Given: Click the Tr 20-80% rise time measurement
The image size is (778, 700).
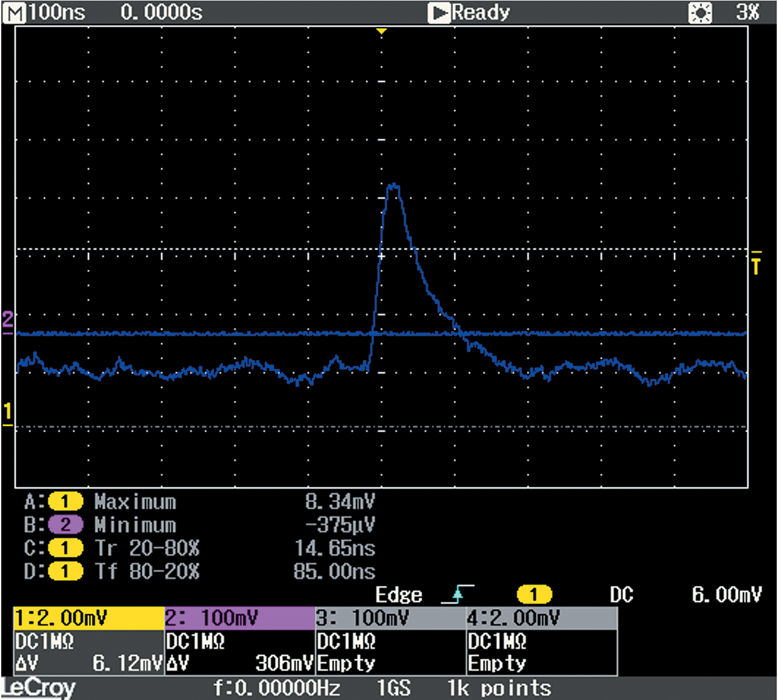Looking at the screenshot, I should [147, 548].
